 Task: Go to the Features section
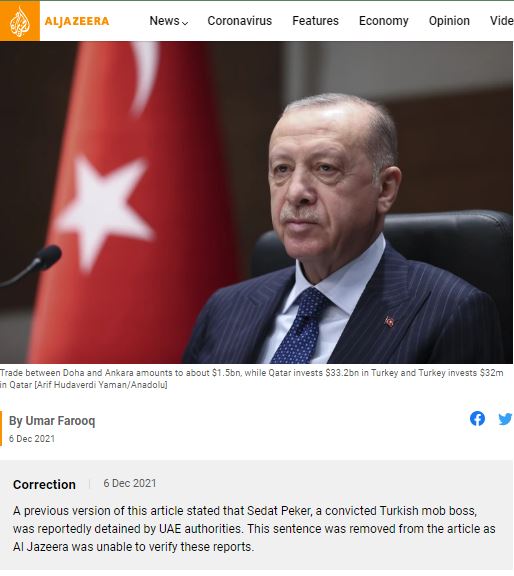tap(315, 21)
